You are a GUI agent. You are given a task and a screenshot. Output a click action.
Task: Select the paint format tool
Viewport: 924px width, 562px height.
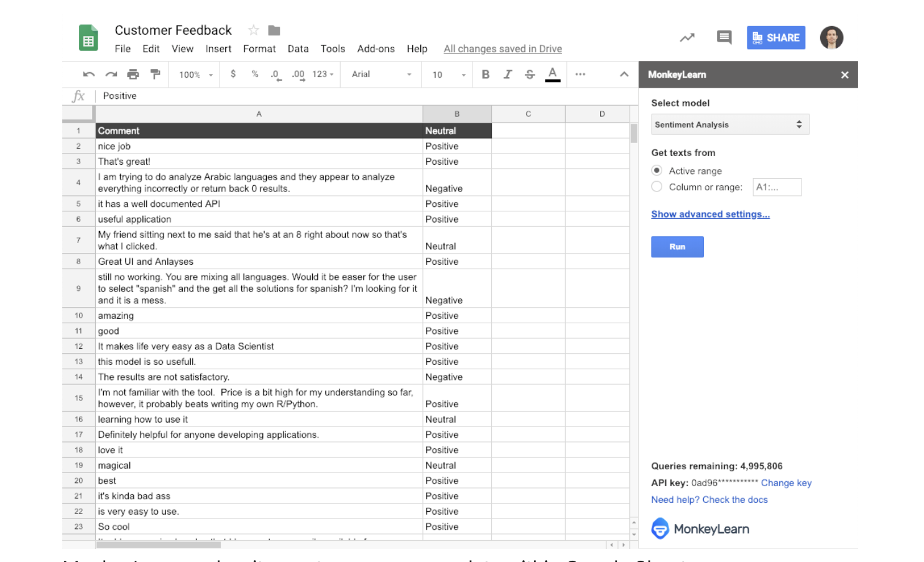click(155, 75)
